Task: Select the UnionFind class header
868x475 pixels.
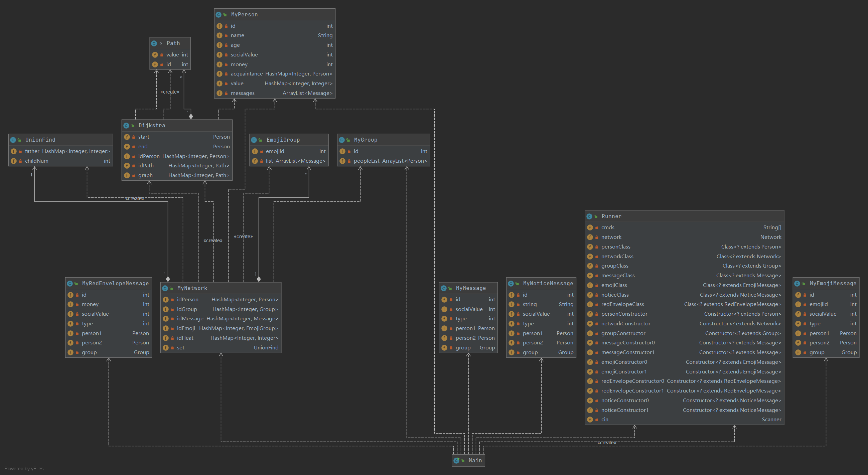Action: coord(61,140)
